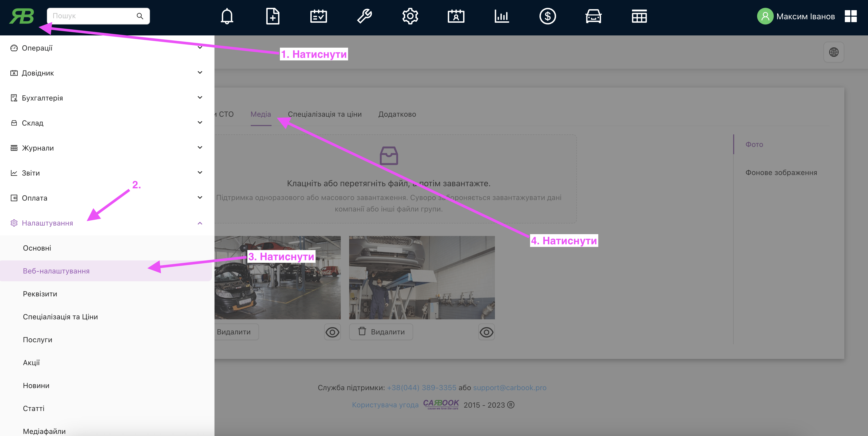Open the bar chart reports icon

tap(502, 16)
